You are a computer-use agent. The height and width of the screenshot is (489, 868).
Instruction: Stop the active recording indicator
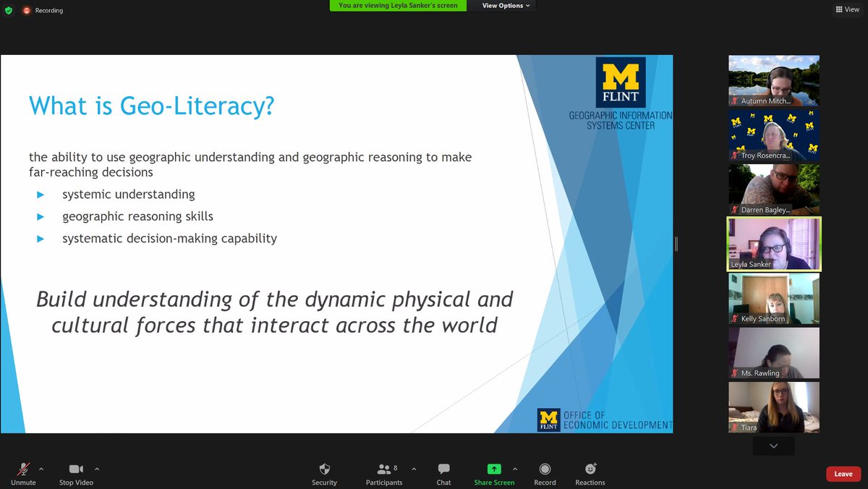tap(27, 11)
